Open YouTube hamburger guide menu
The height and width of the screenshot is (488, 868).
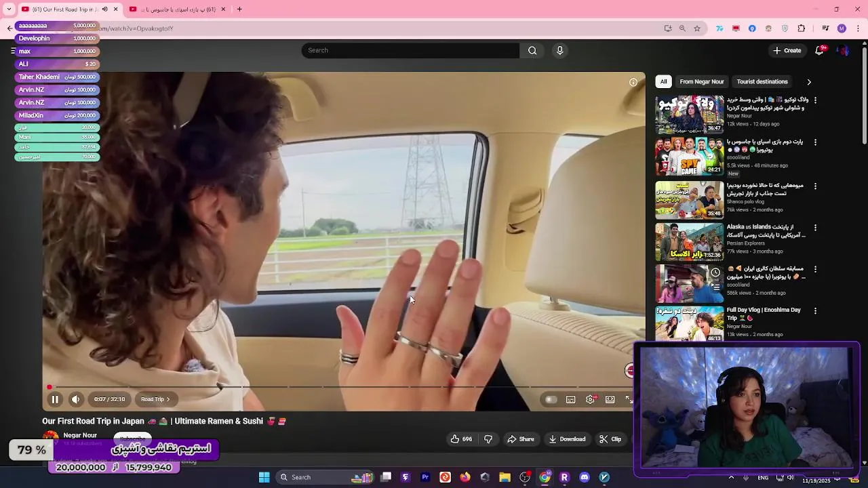point(13,51)
